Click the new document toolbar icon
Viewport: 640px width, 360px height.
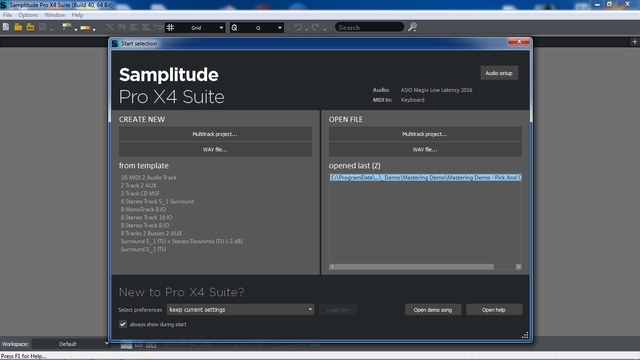tap(6, 27)
